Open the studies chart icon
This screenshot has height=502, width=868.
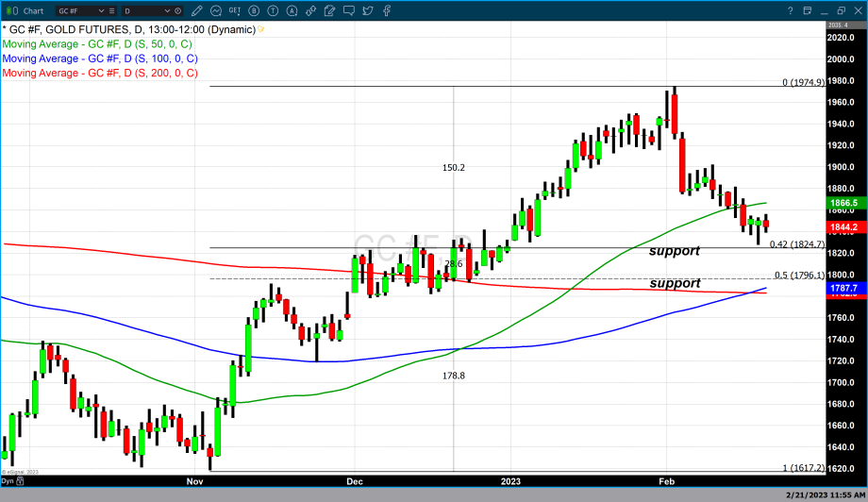tap(216, 10)
